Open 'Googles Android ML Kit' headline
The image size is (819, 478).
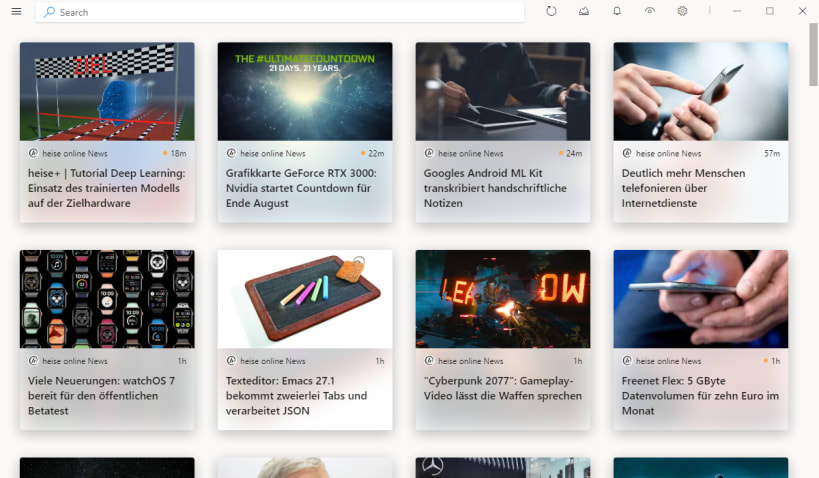pyautogui.click(x=495, y=188)
